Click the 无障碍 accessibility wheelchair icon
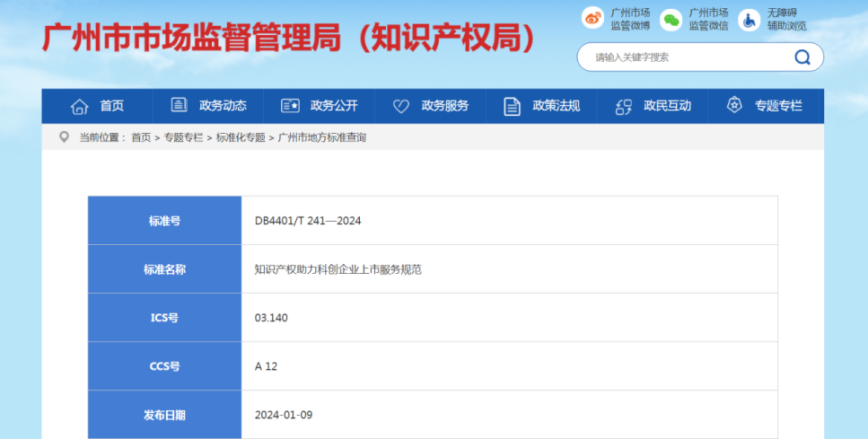The width and height of the screenshot is (868, 439). pyautogui.click(x=750, y=19)
